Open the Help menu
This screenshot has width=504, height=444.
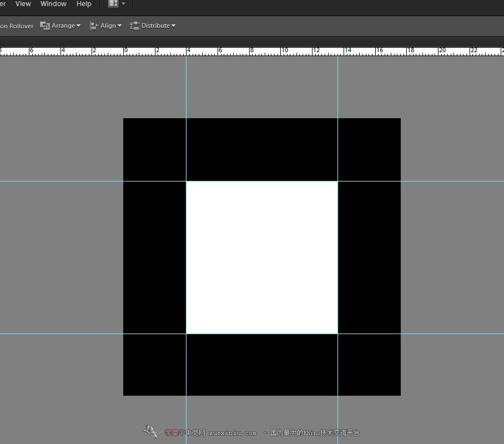point(84,4)
